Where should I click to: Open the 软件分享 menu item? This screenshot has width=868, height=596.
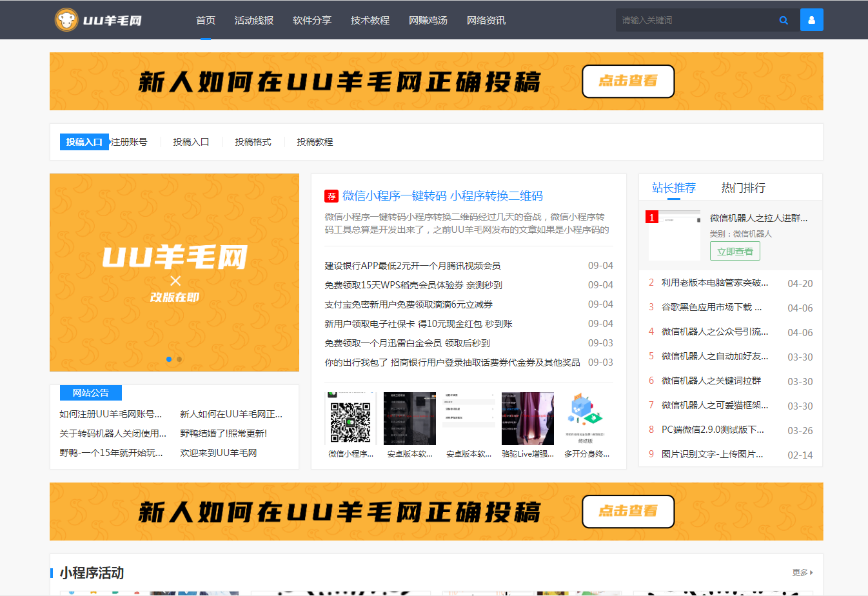[312, 20]
